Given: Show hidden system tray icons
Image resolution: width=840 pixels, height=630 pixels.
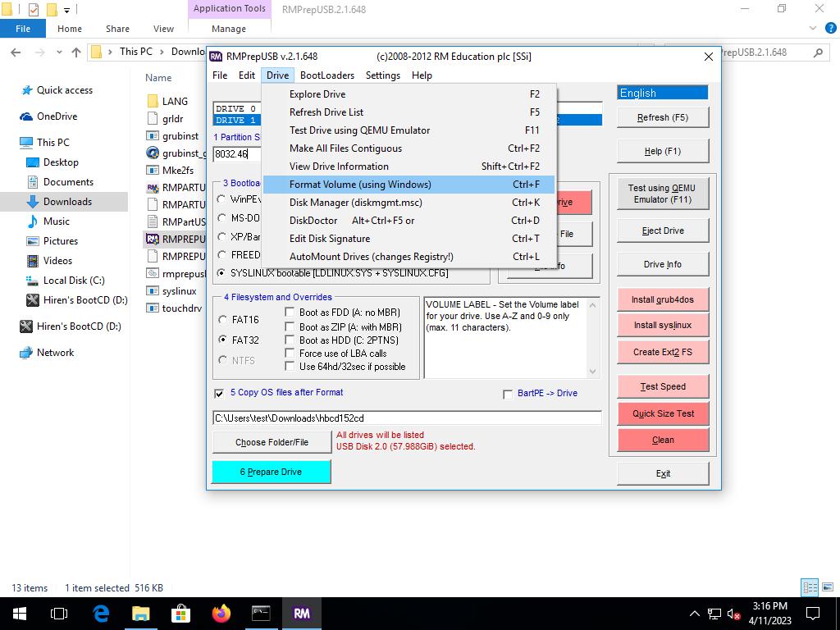Looking at the screenshot, I should coord(694,614).
